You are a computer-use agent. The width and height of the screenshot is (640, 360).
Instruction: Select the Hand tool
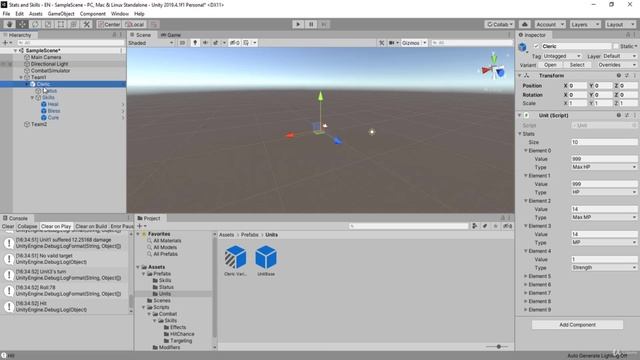tap(9, 24)
